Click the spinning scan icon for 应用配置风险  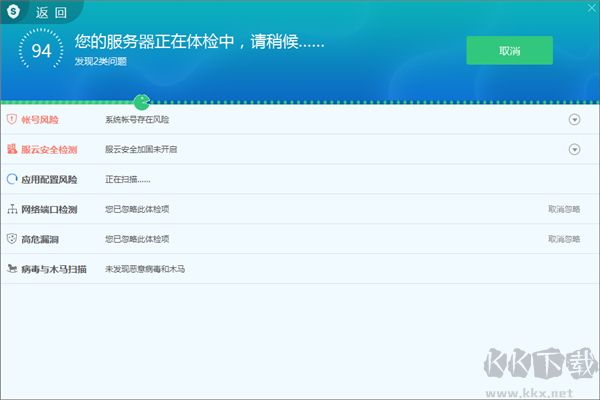(12, 179)
